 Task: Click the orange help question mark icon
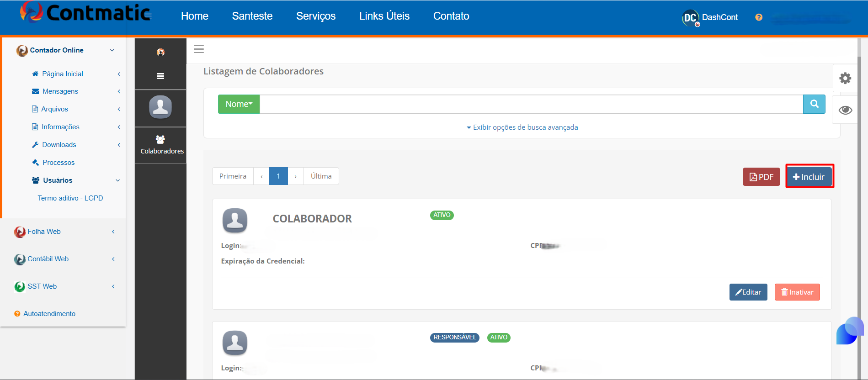pyautogui.click(x=759, y=17)
